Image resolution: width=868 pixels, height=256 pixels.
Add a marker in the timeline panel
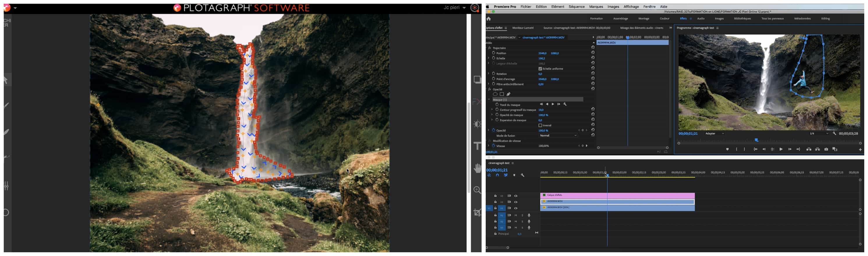point(514,175)
